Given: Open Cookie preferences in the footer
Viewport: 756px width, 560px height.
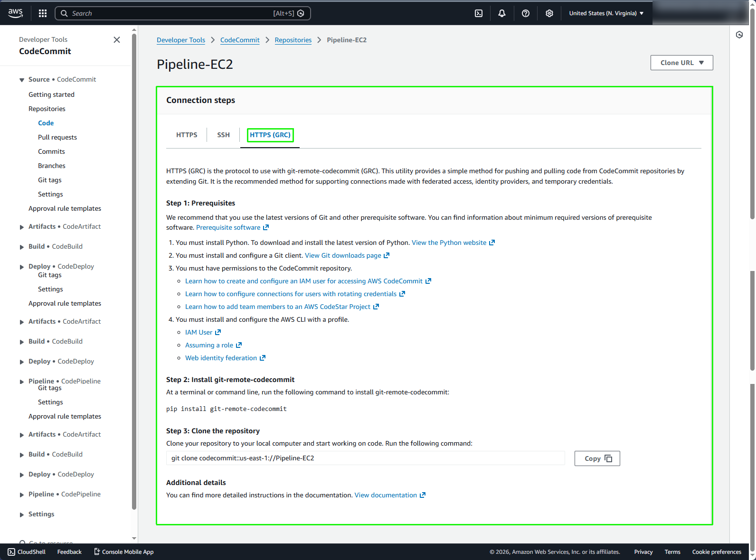Looking at the screenshot, I should 717,552.
